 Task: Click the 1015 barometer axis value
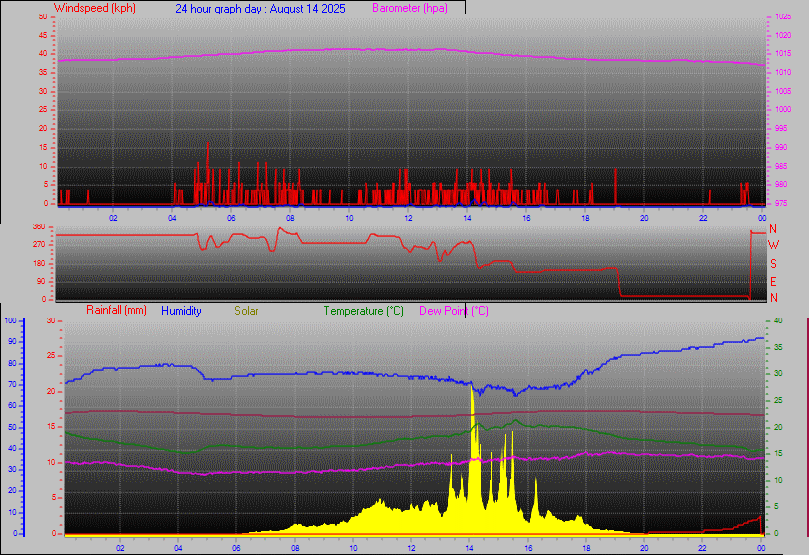click(x=783, y=54)
